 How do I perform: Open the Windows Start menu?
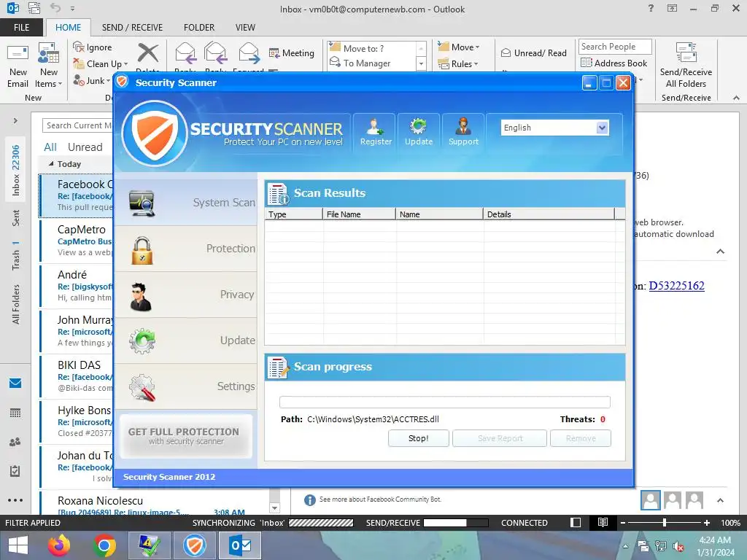(18, 545)
